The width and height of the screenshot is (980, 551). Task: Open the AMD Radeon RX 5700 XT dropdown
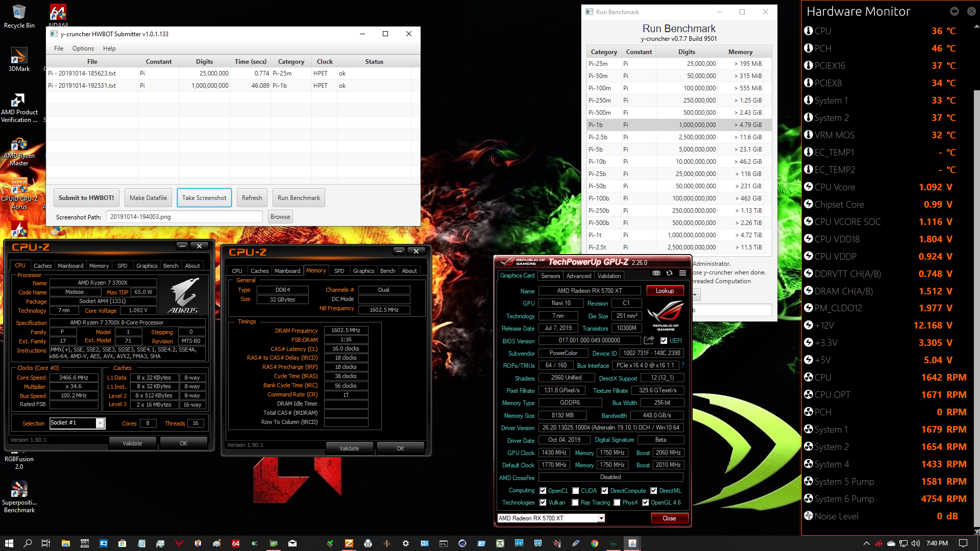click(551, 518)
